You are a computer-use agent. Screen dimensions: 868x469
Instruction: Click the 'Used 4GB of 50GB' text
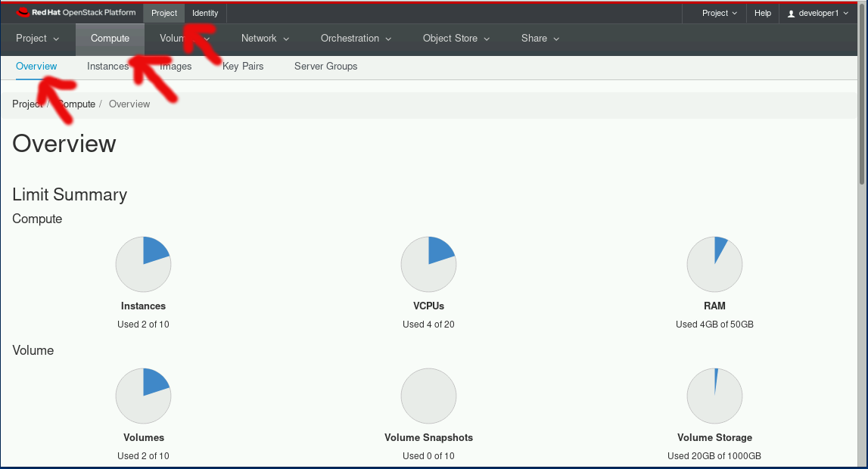pos(714,325)
